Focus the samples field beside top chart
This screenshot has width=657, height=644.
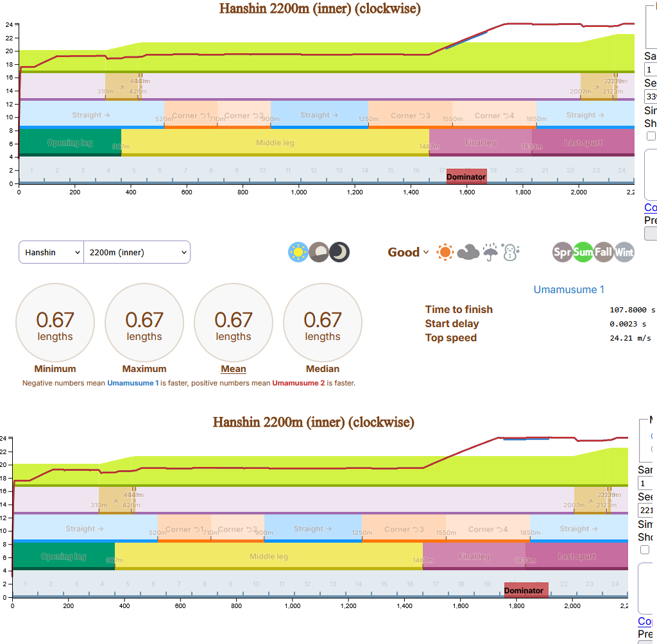point(651,69)
